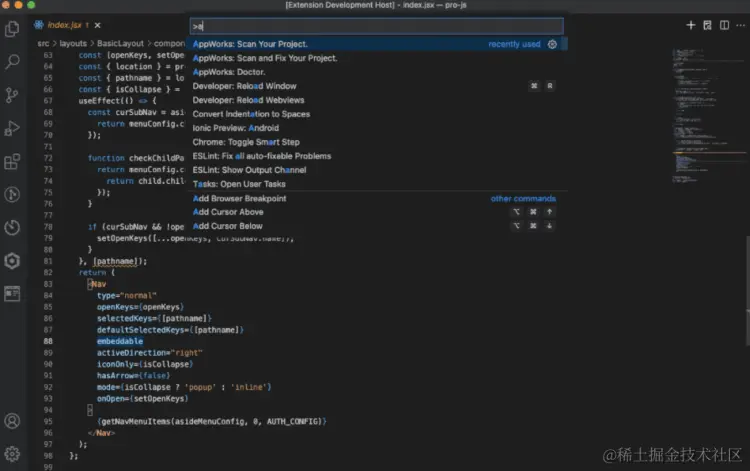The image size is (750, 471).
Task: Click 'type="normal"' on line 84
Action: click(x=126, y=296)
